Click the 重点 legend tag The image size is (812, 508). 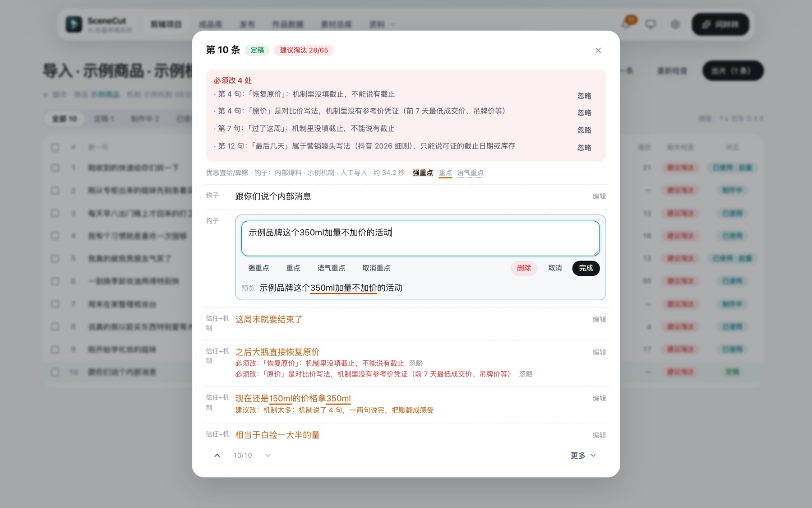click(445, 172)
